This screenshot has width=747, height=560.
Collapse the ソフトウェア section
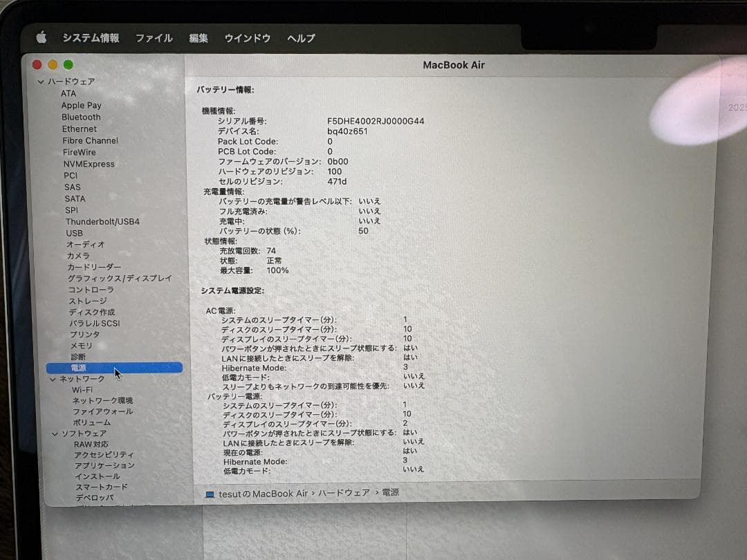(55, 433)
